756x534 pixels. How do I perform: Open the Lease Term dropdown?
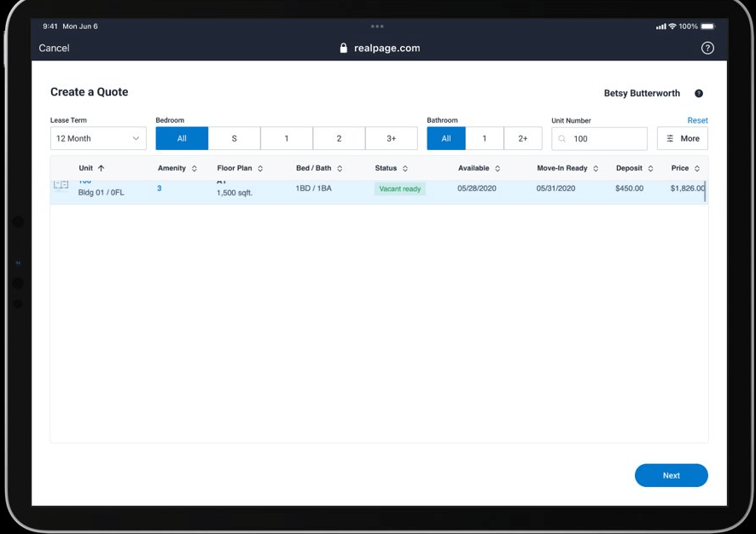(98, 138)
